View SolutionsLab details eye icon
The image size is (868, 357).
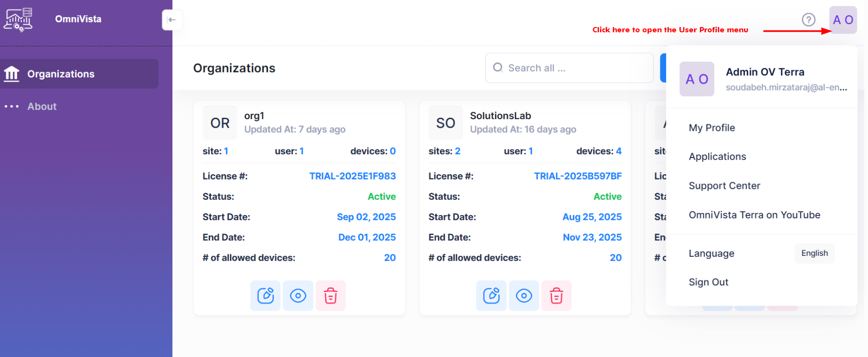pos(524,296)
